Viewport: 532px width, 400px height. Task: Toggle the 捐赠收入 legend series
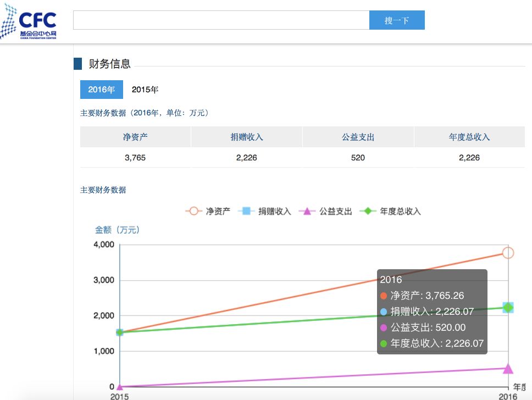point(265,212)
